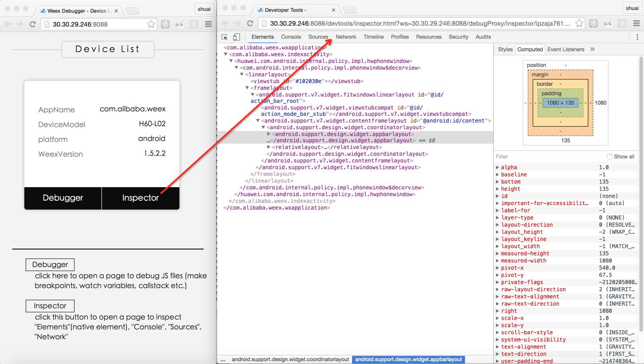The image size is (644, 364).
Task: Go back in Weex Debugger window
Action: tap(8, 24)
